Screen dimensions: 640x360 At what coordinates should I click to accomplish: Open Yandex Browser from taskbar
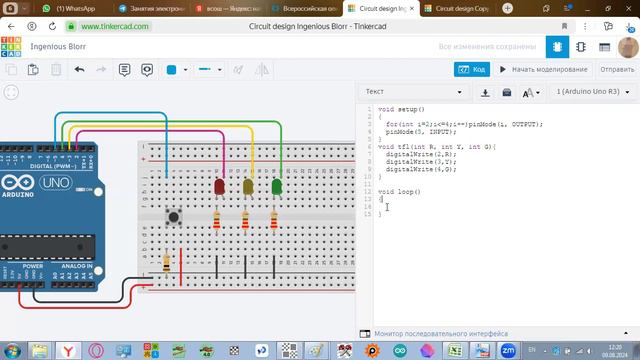point(68,351)
